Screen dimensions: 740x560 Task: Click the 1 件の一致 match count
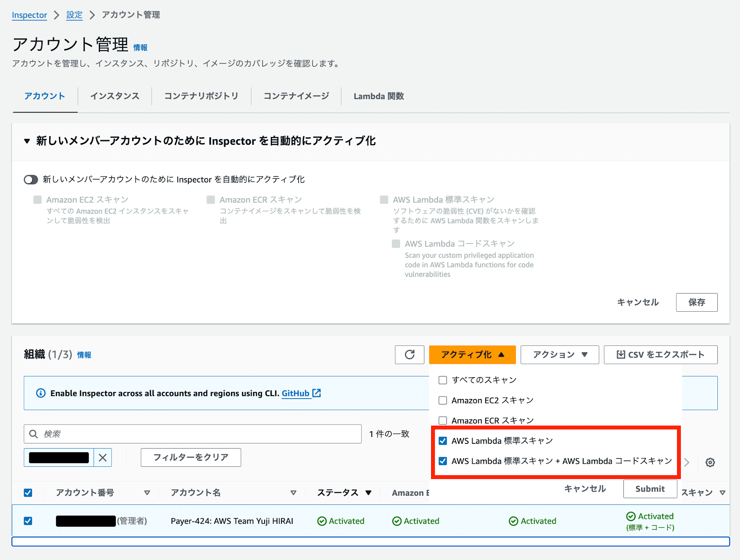[x=389, y=434]
